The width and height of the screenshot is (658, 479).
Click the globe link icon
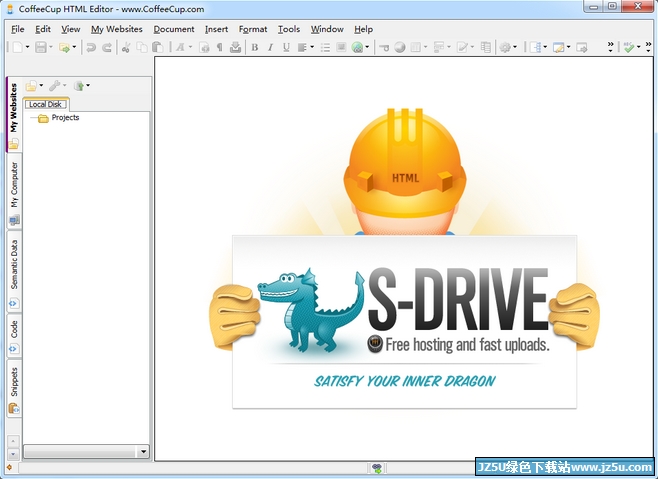point(357,48)
